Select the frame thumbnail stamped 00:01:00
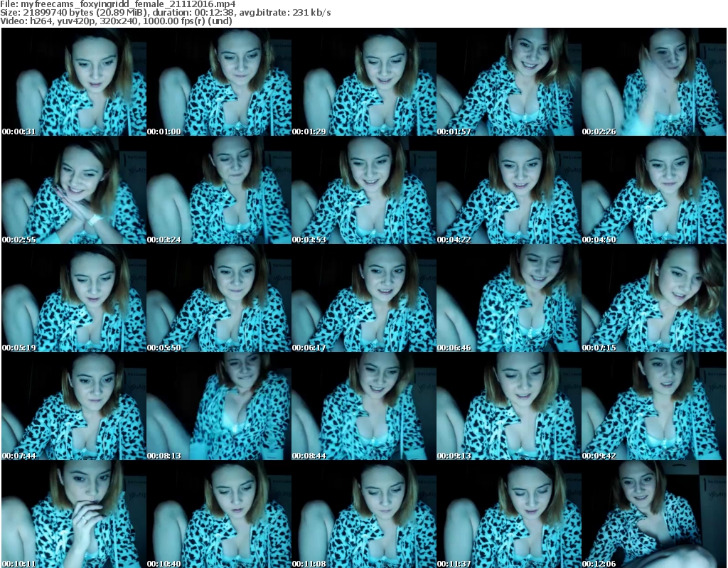728x568 pixels. pyautogui.click(x=219, y=82)
